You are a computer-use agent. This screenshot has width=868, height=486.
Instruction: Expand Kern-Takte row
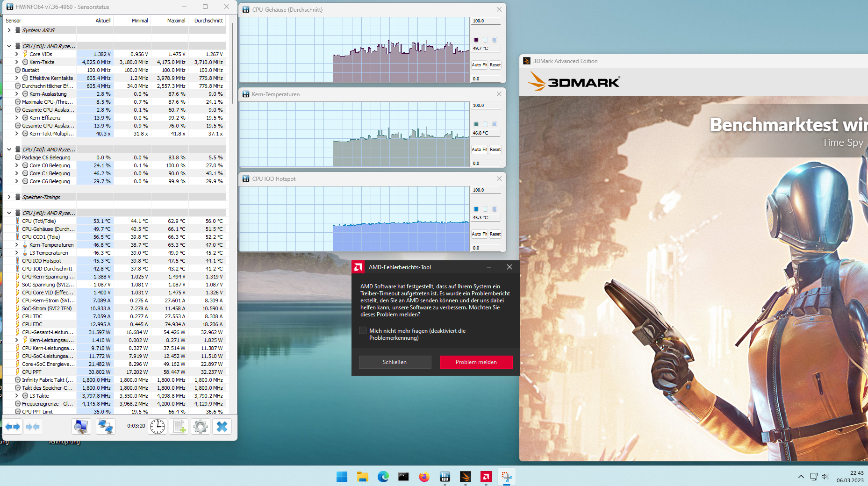click(17, 62)
